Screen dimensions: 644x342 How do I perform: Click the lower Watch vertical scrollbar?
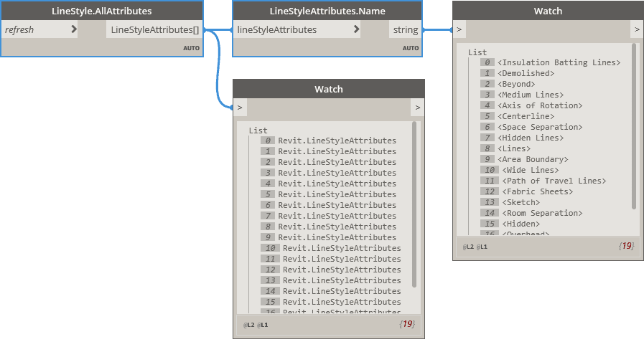[x=414, y=204]
